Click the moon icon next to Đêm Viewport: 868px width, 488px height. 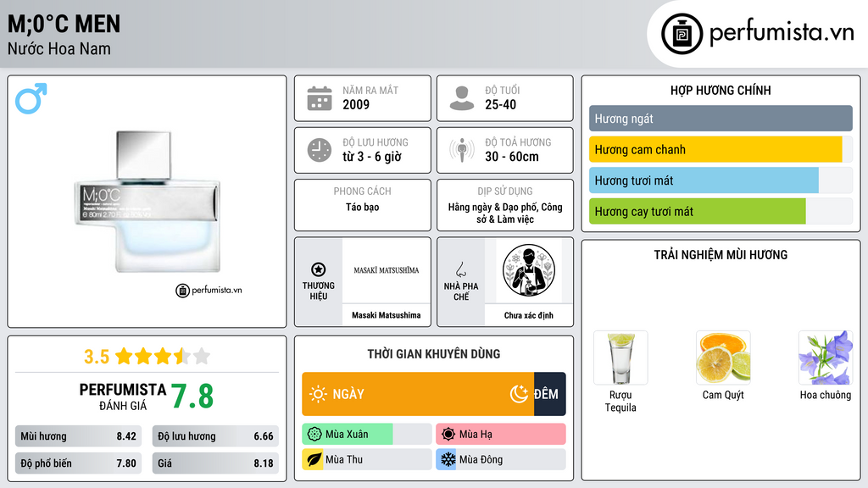pos(519,394)
